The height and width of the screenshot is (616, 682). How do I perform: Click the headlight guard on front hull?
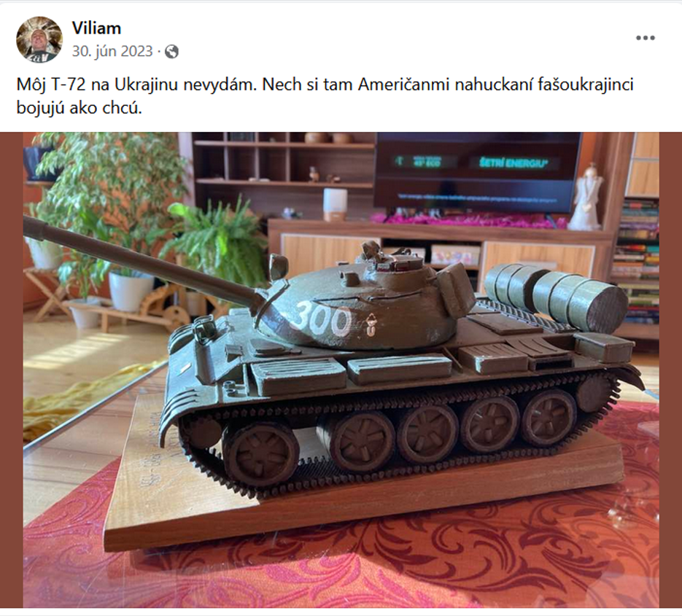(x=205, y=332)
